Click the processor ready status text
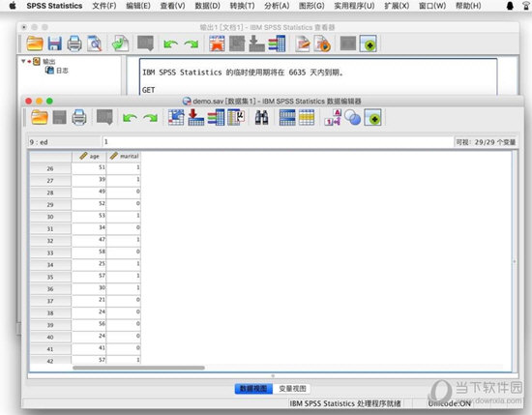 (345, 403)
